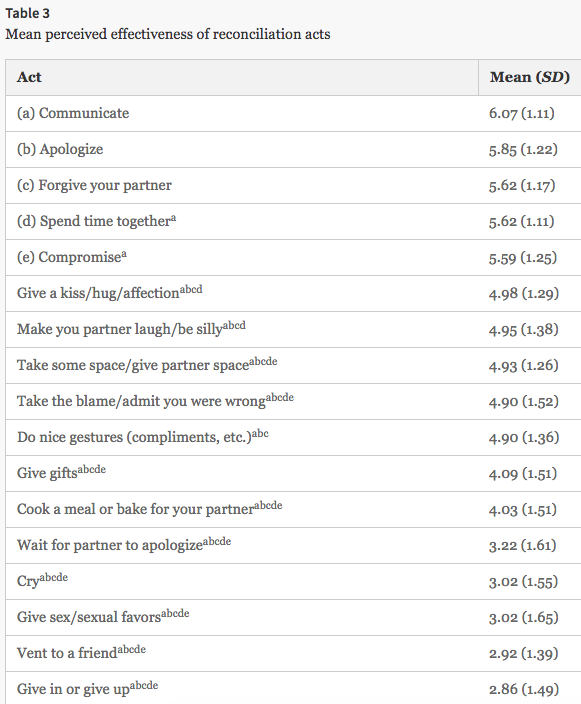Click the Mean (SD) column header
Screen dimensions: 581x704
tap(530, 77)
